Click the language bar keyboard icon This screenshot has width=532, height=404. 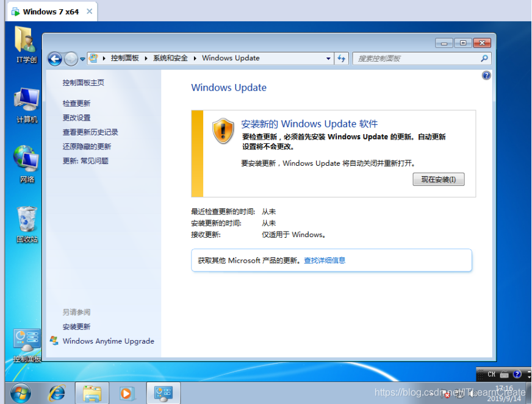click(504, 375)
